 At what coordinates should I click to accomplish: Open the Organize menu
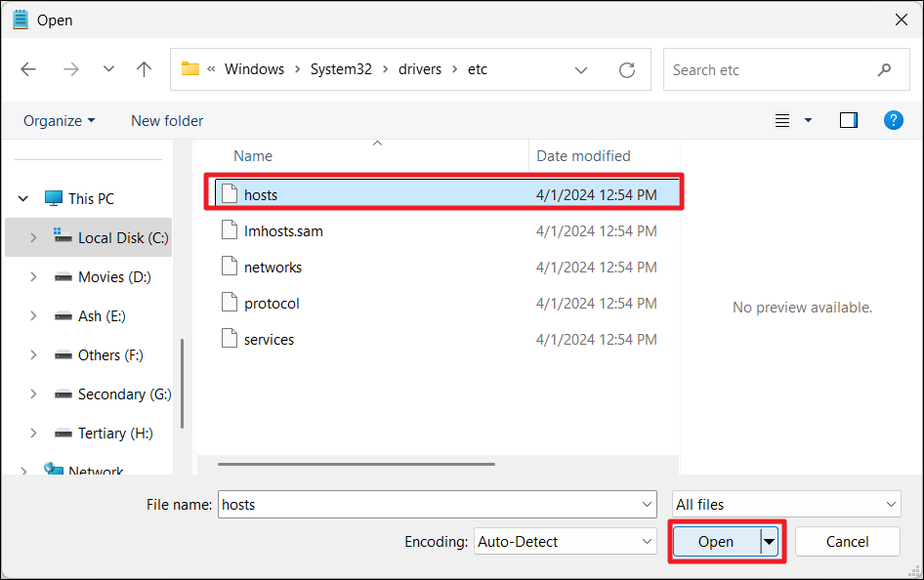(59, 121)
